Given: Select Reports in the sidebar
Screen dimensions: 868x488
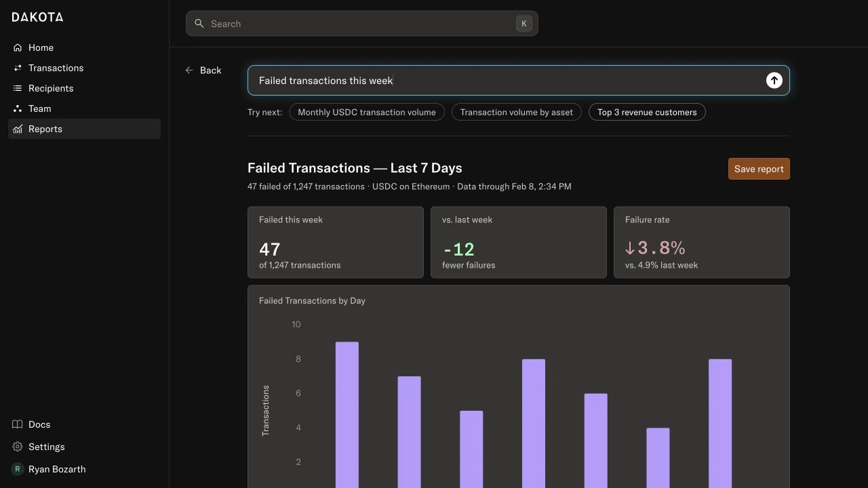Looking at the screenshot, I should pos(84,129).
